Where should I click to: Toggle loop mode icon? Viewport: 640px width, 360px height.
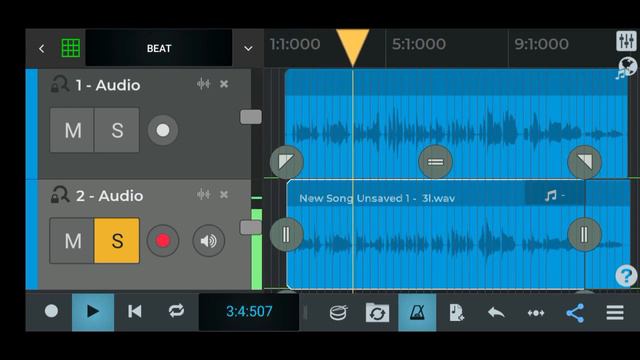click(176, 311)
